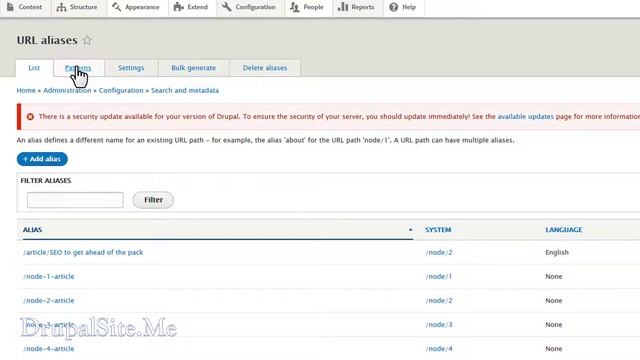This screenshot has height=360, width=640.
Task: Sort table by Language column header
Action: pos(564,230)
